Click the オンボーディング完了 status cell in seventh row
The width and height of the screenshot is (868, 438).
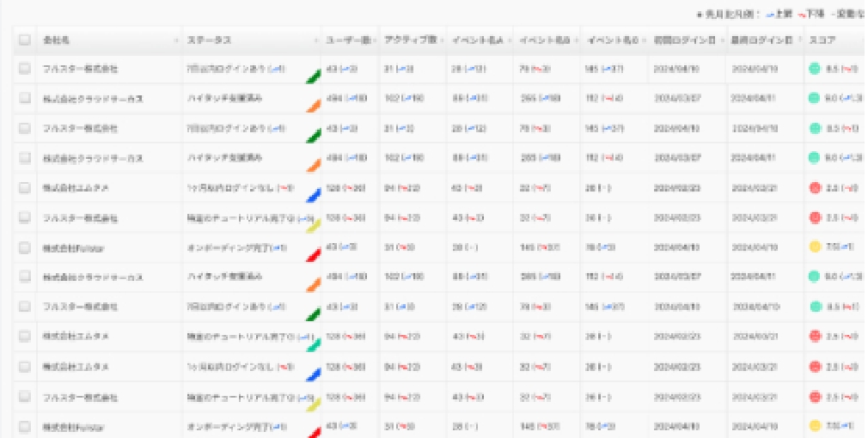[236, 247]
